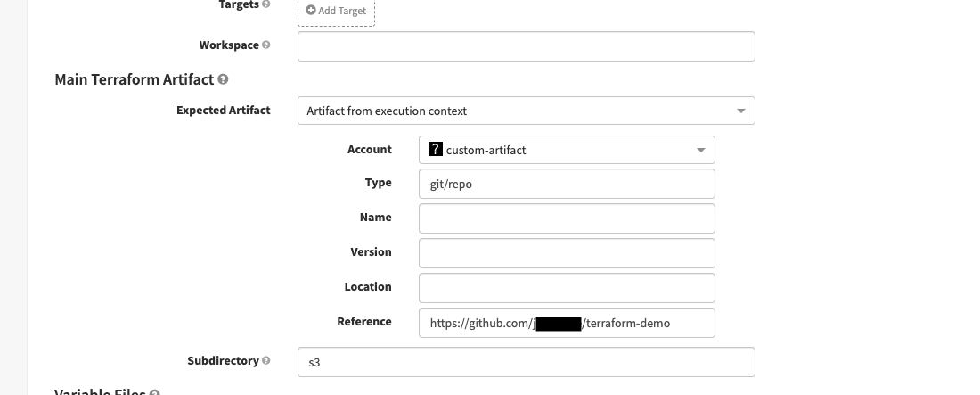Click the Variable Files help icon
Image resolution: width=980 pixels, height=395 pixels.
point(154,392)
